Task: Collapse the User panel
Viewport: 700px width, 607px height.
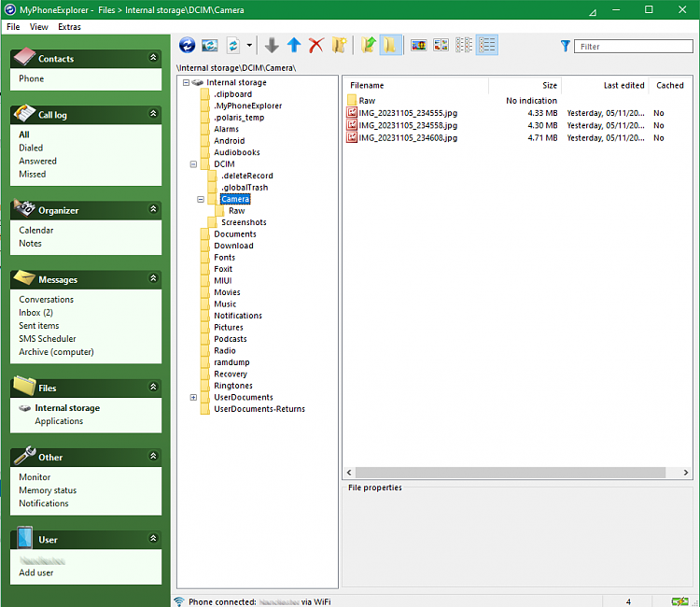Action: 153,538
